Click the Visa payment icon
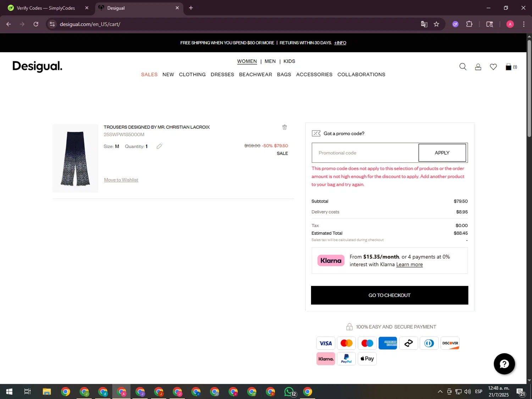Image resolution: width=532 pixels, height=399 pixels. 326,343
